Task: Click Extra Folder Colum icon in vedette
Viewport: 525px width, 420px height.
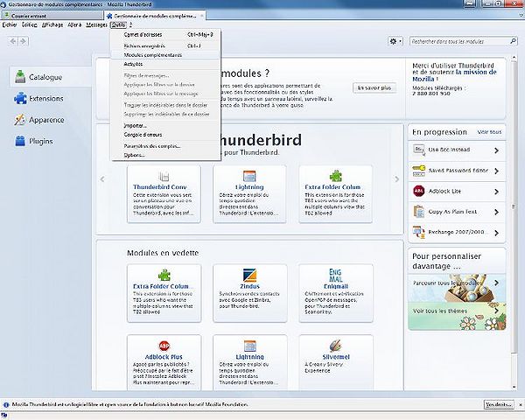Action: click(x=164, y=275)
